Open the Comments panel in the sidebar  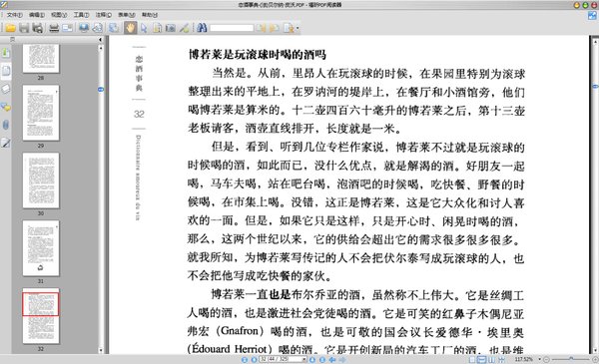tap(6, 108)
